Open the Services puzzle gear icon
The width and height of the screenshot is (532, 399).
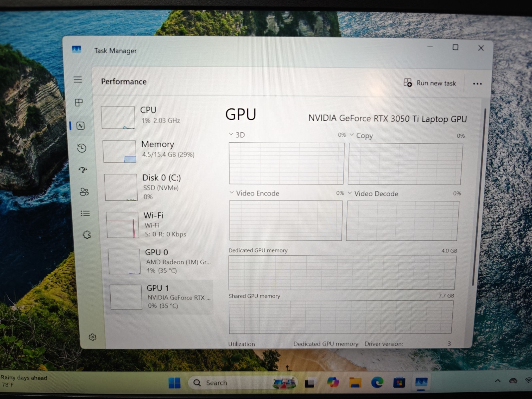click(87, 235)
